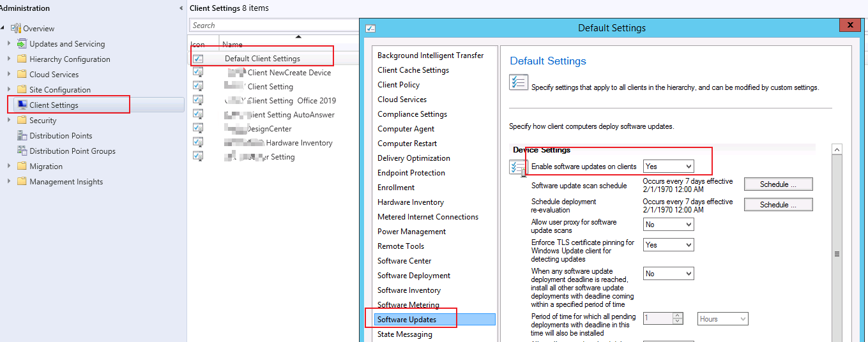Click the Site Configuration folder icon
The image size is (868, 342).
coord(22,89)
